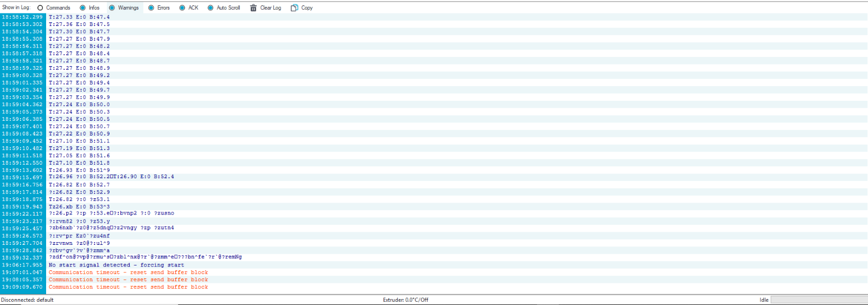This screenshot has width=868, height=305.
Task: Click Extruder temperature status entry
Action: click(x=405, y=300)
